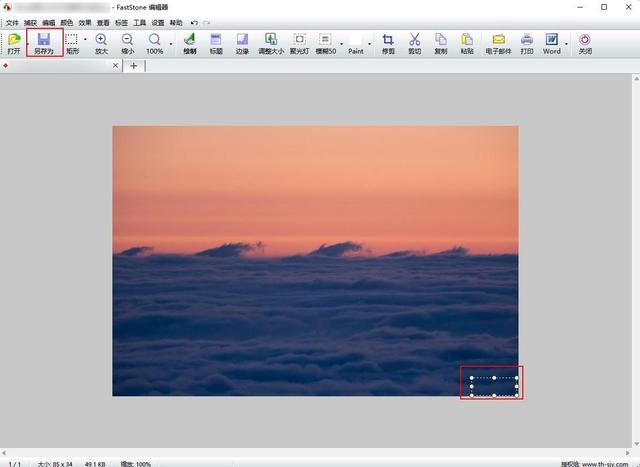Expand the dropdown arrow beside 矩形
This screenshot has width=640, height=467.
[x=85, y=40]
